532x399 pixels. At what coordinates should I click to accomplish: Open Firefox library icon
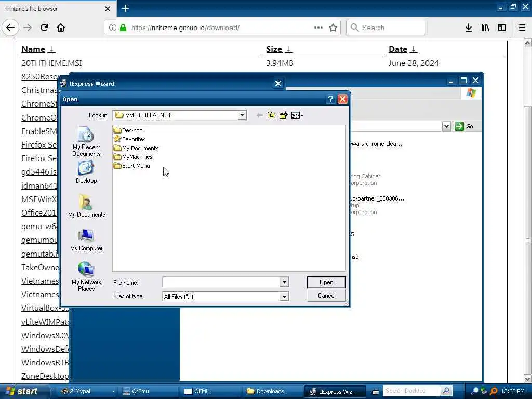pyautogui.click(x=485, y=28)
